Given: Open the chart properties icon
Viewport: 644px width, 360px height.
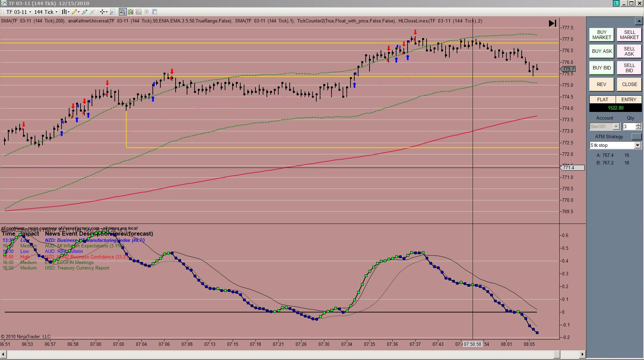Looking at the screenshot, I should 155,12.
